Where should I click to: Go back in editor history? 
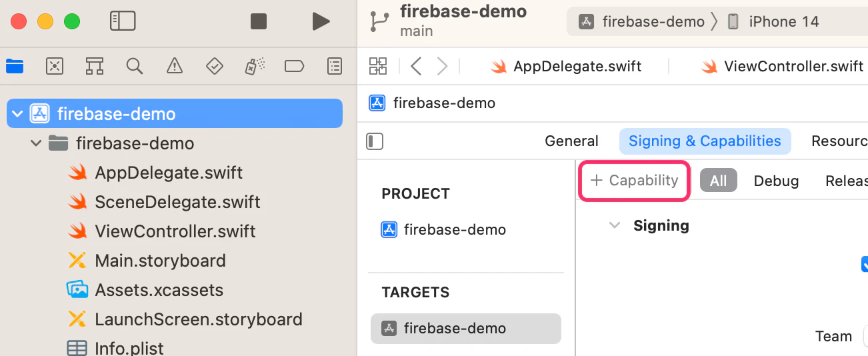click(416, 66)
